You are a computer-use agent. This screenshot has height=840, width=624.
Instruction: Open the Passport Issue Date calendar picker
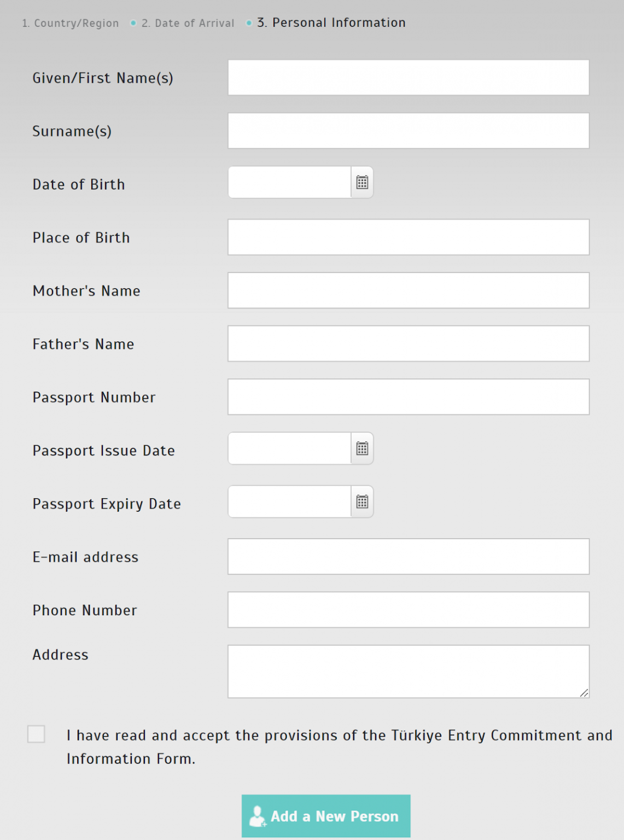coord(362,449)
